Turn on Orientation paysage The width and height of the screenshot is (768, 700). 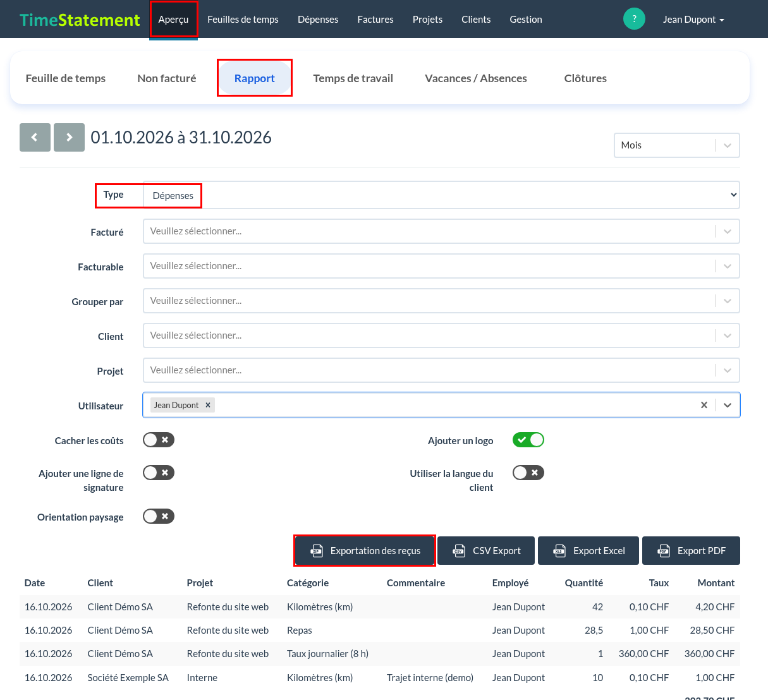pyautogui.click(x=159, y=516)
